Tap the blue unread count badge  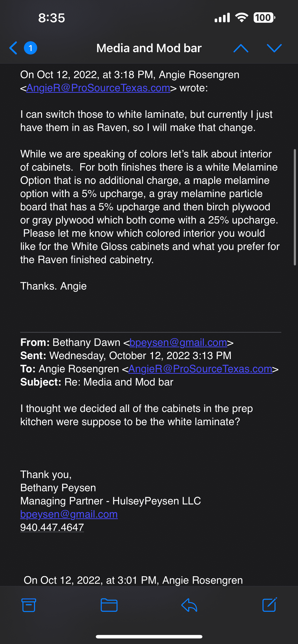point(31,48)
